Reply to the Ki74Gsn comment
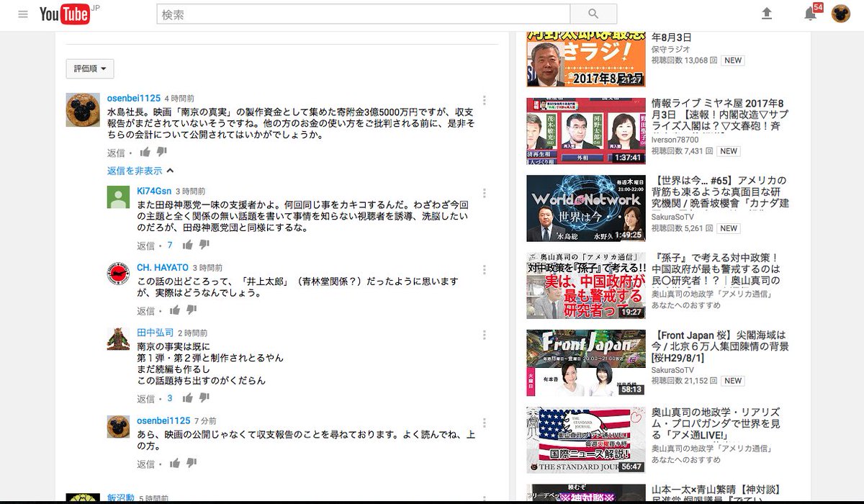 click(x=146, y=246)
